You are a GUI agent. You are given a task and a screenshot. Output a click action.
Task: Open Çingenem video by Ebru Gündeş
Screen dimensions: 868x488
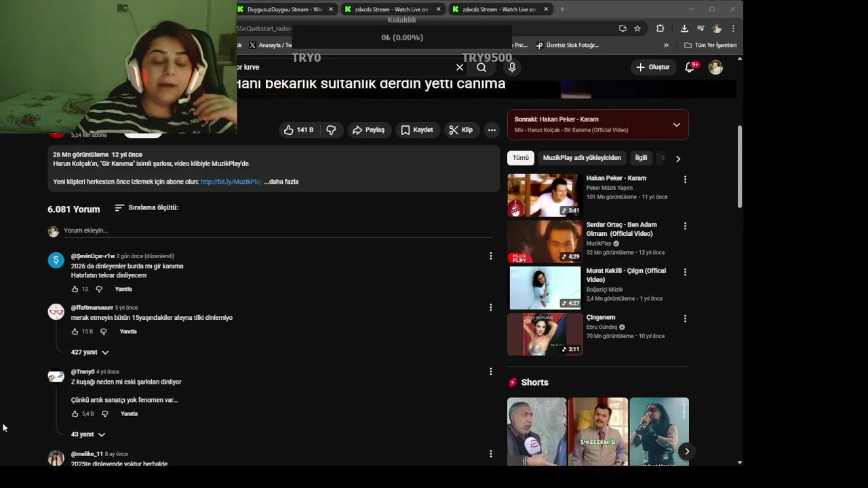[x=545, y=333]
